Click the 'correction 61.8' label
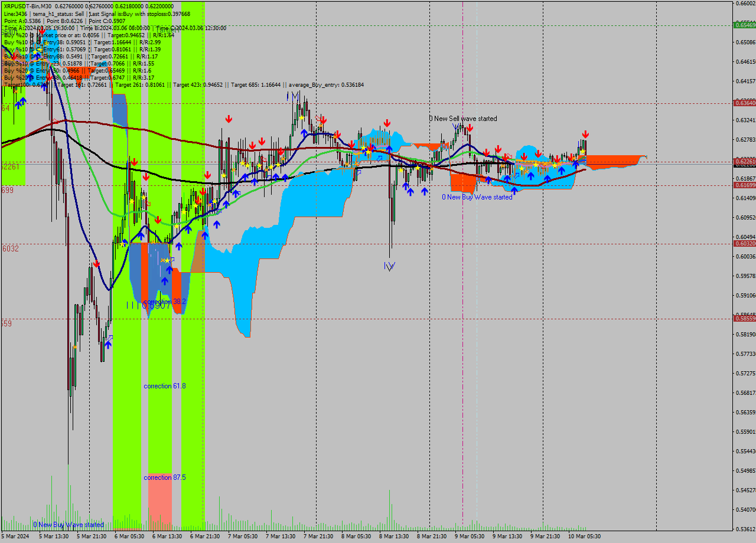The height and width of the screenshot is (543, 756). 165,386
